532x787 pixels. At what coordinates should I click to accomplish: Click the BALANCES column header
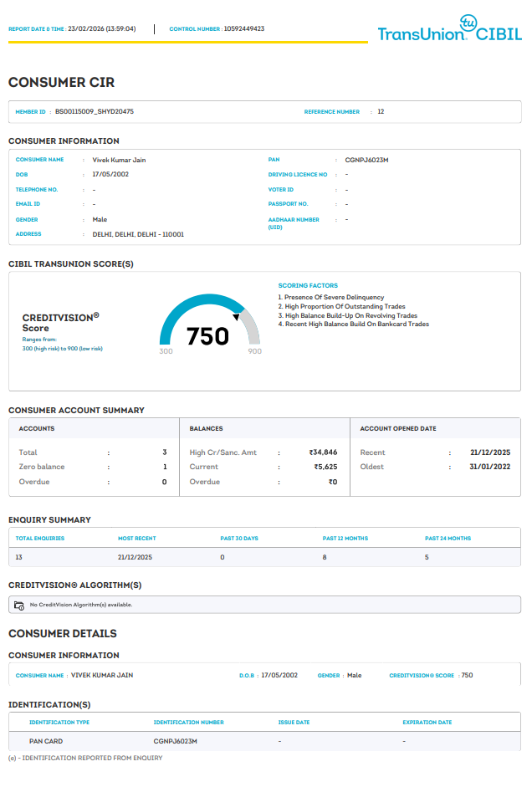click(207, 429)
